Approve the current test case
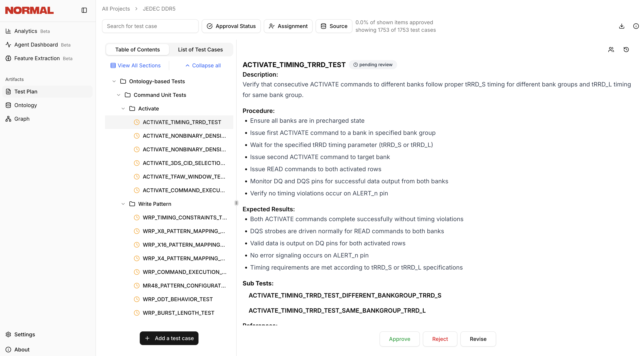This screenshot has height=356, width=644. click(x=399, y=339)
